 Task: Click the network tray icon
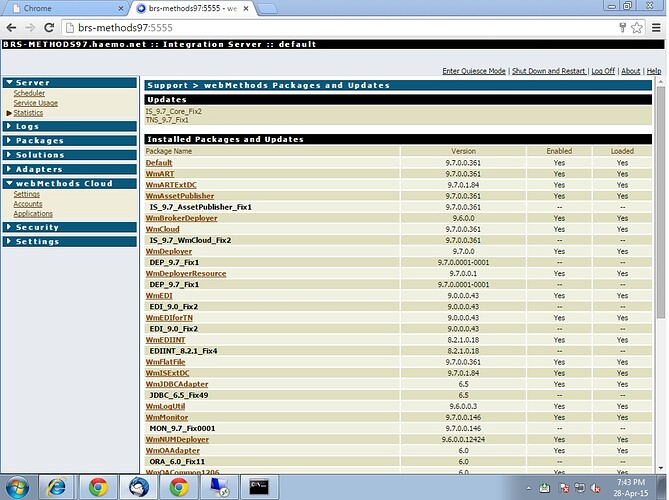[579, 488]
